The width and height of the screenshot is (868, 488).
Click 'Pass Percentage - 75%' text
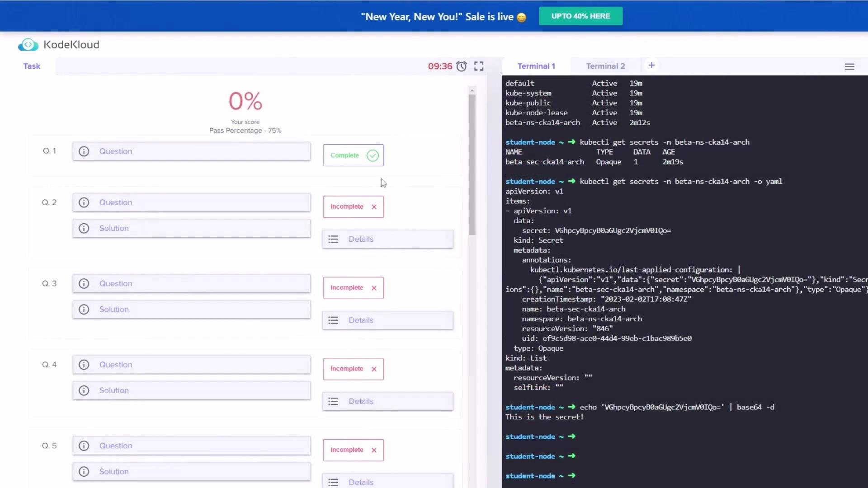(245, 131)
